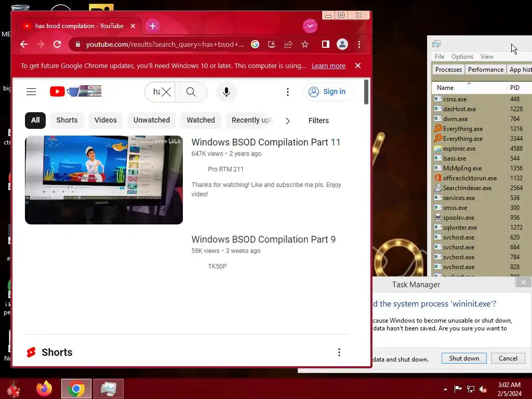Sort processes by Name column
532x399 pixels.
(469, 87)
